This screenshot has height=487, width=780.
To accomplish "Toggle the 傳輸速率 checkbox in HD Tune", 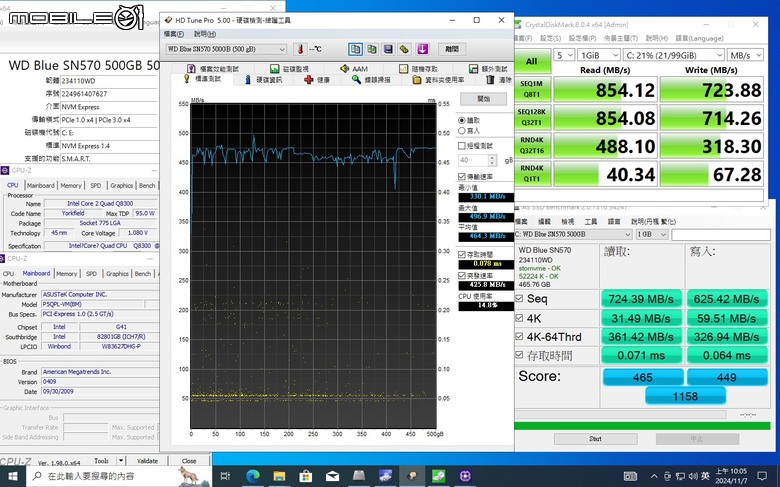I will click(x=462, y=177).
